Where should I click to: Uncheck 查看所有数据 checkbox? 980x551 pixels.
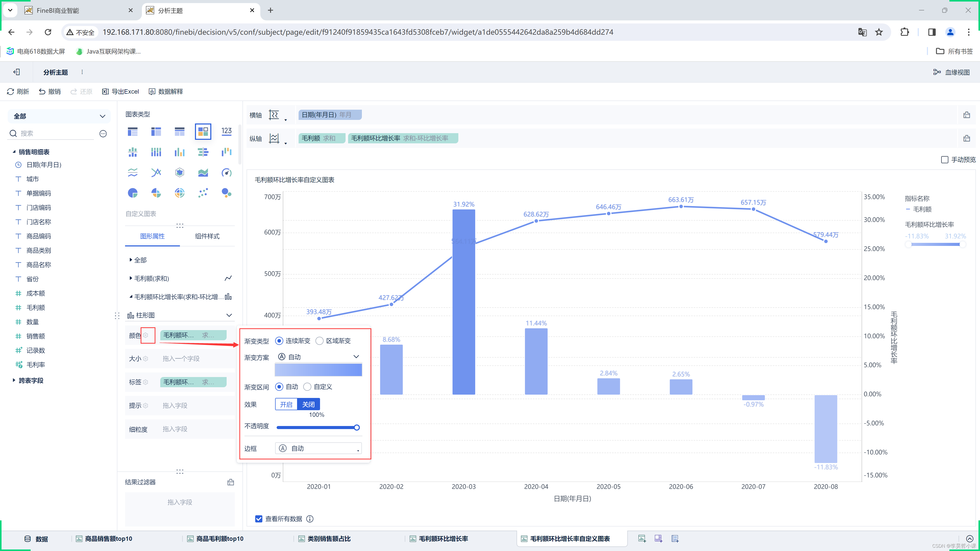259,519
